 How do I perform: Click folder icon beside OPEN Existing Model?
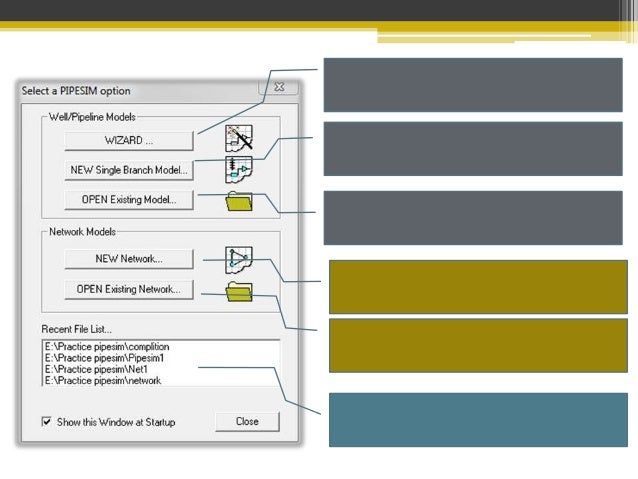coord(239,201)
